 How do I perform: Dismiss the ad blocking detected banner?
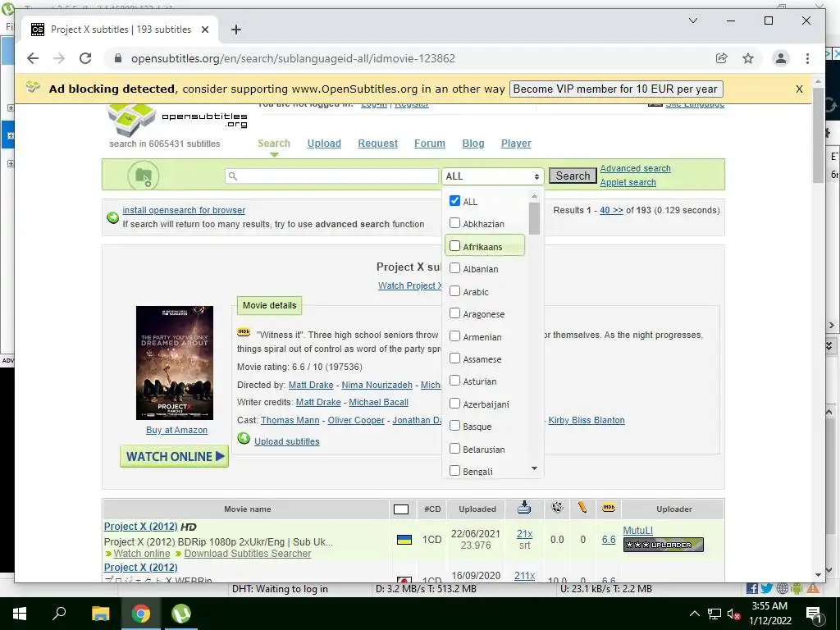(x=799, y=89)
